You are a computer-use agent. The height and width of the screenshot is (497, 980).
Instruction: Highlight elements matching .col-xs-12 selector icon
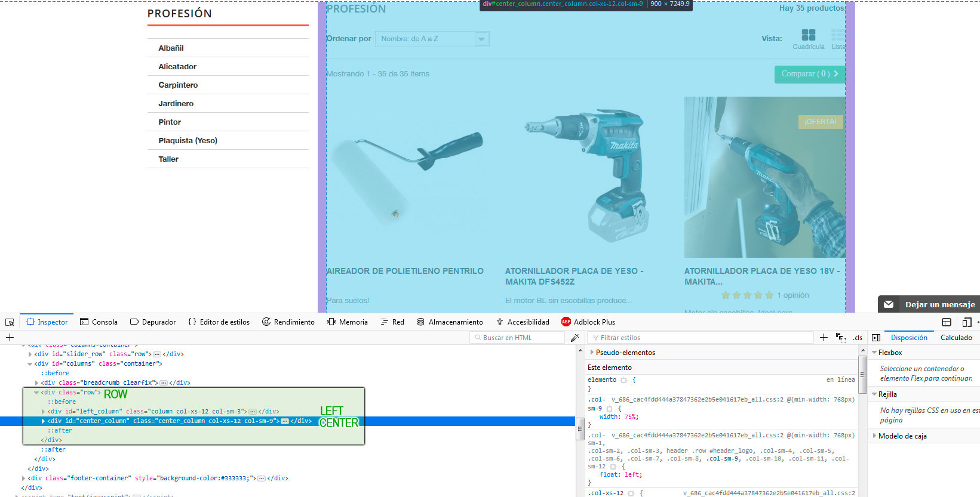tap(631, 493)
